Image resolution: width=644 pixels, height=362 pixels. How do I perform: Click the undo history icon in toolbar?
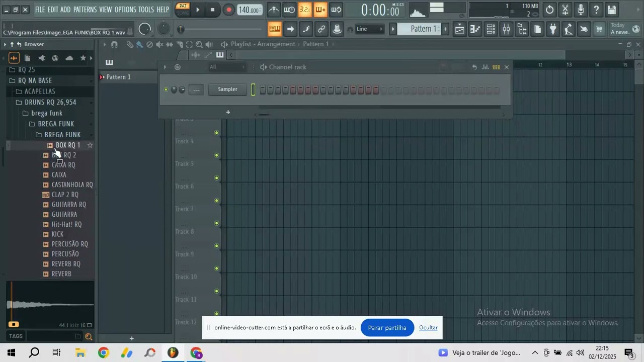click(549, 10)
